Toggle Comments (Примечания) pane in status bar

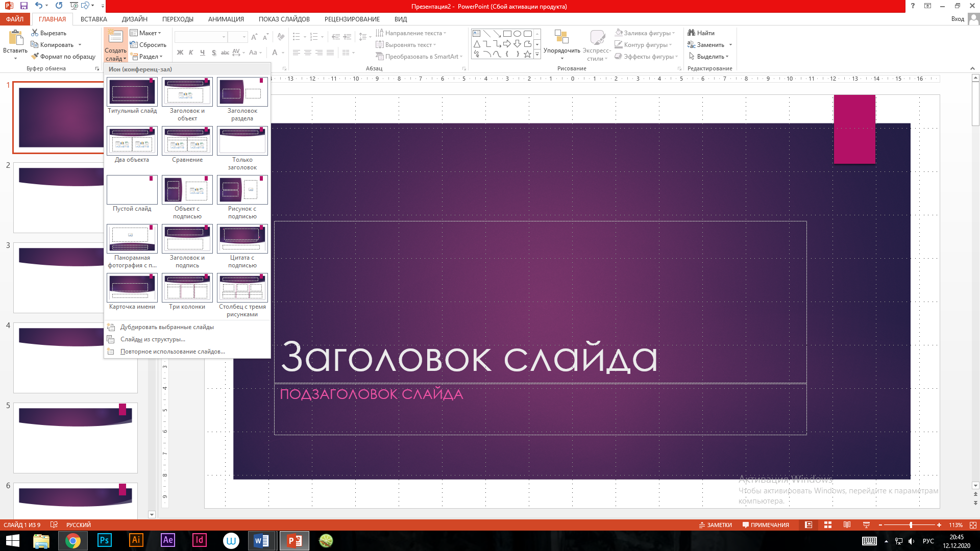[x=766, y=525]
